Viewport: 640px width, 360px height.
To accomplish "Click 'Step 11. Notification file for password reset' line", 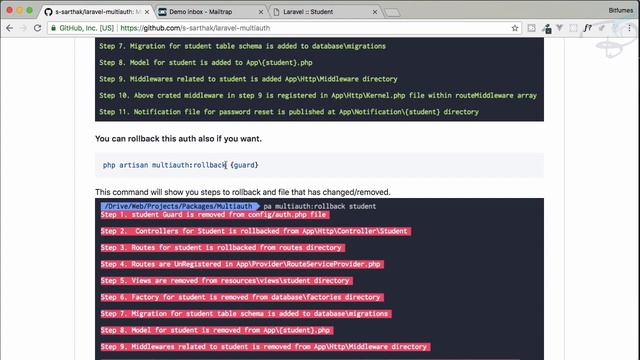I will [x=289, y=112].
